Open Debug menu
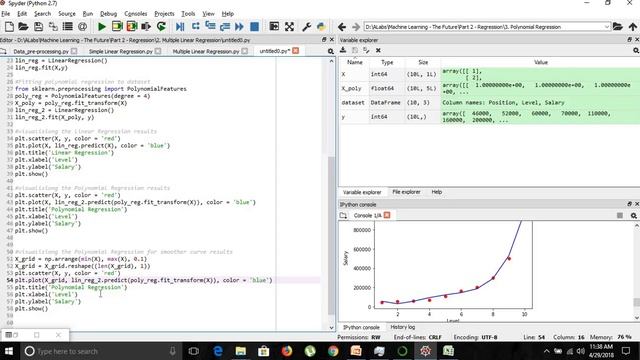This screenshot has width=640, height=360. click(109, 13)
